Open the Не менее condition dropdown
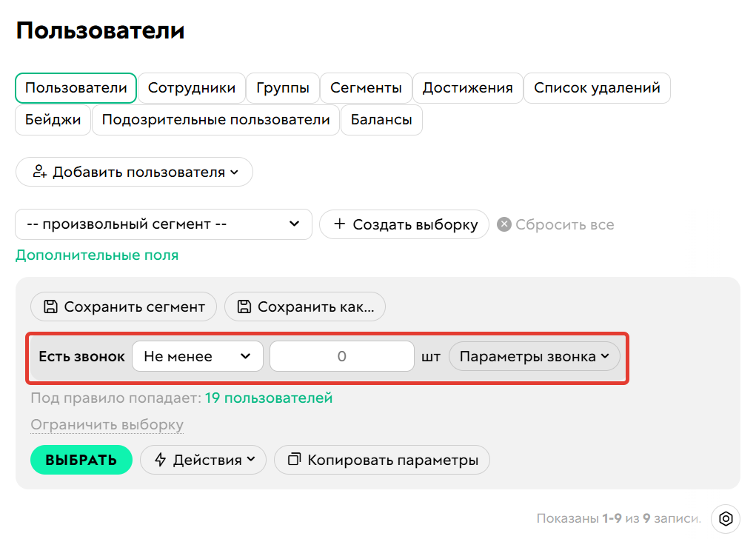756x539 pixels. pyautogui.click(x=197, y=356)
